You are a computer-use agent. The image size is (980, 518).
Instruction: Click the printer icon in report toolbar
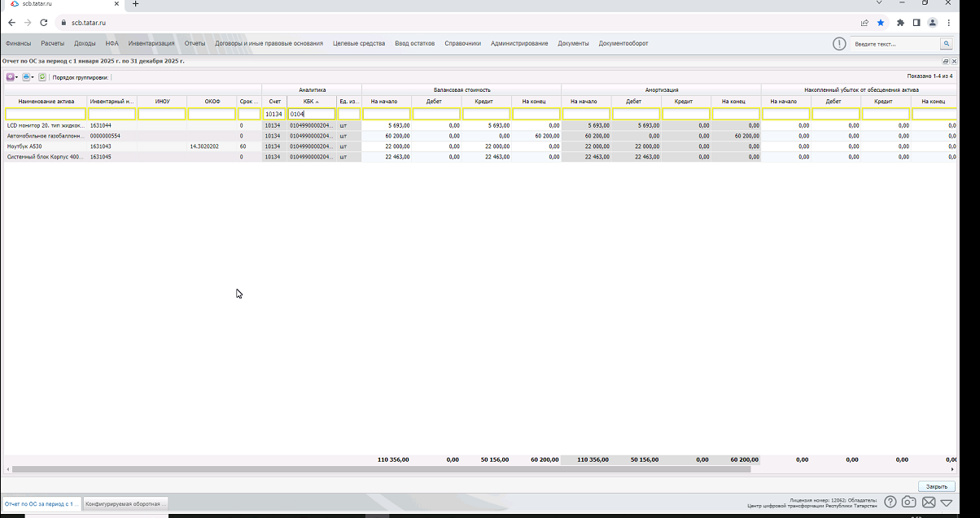(26, 77)
